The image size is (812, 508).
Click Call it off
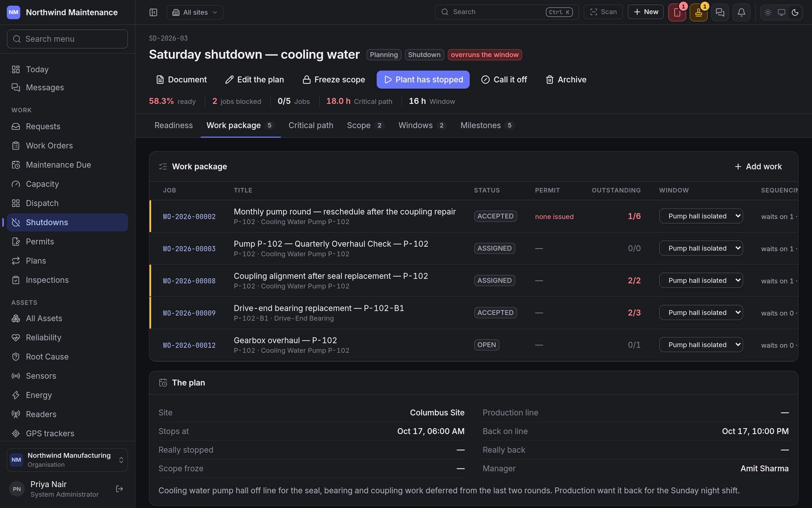pyautogui.click(x=504, y=80)
